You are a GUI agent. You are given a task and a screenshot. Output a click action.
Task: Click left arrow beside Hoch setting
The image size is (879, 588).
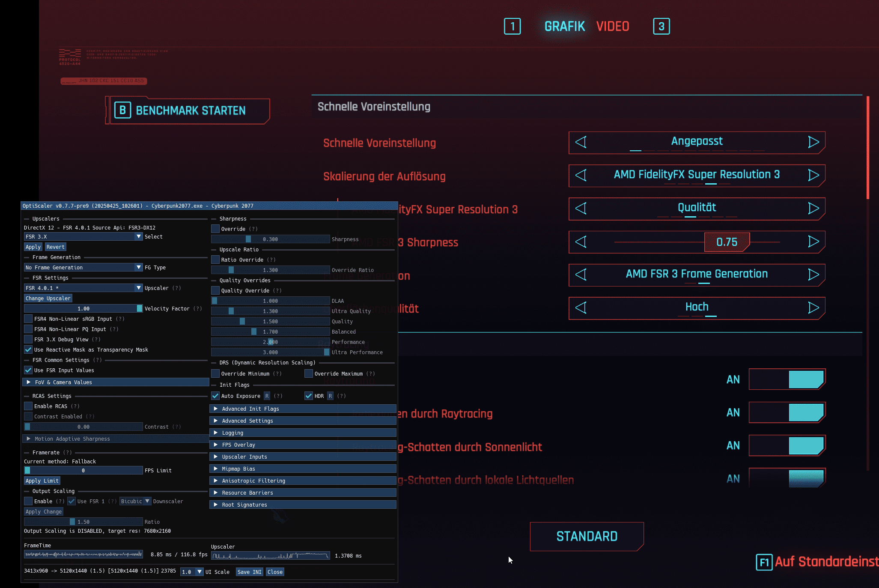click(581, 307)
